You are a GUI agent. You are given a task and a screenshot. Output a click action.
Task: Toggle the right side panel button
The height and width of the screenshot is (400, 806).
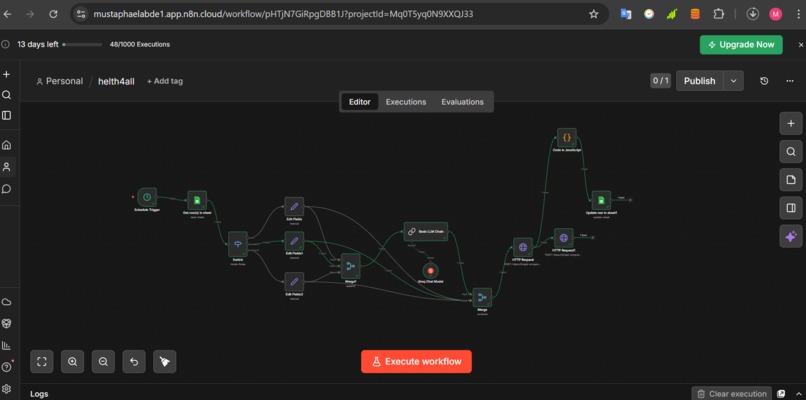(x=791, y=208)
